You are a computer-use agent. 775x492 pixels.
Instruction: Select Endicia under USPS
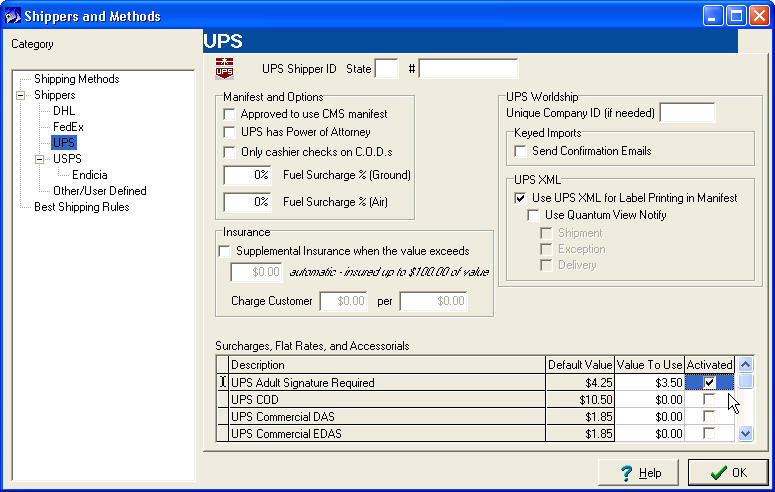click(x=89, y=175)
